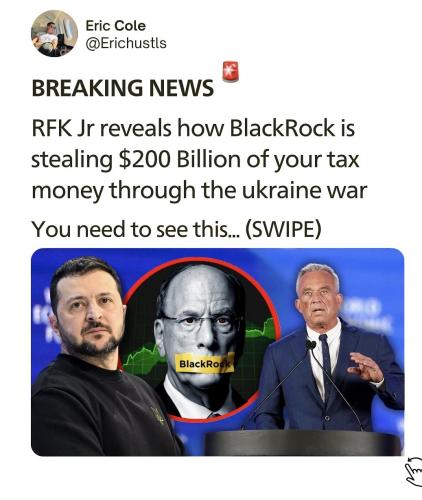The image size is (422, 500).
Task: Tap "You need to see this..." line
Action: point(137,229)
